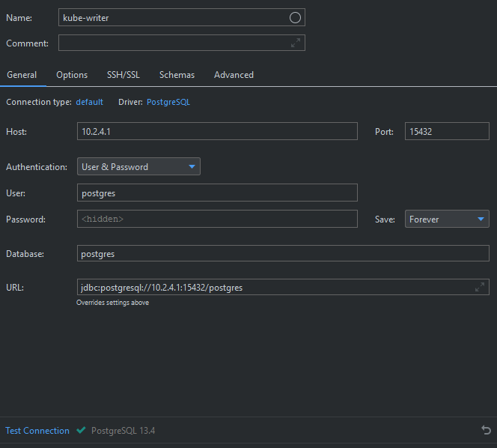
Task: Expand the Comment field editor
Action: (x=296, y=43)
